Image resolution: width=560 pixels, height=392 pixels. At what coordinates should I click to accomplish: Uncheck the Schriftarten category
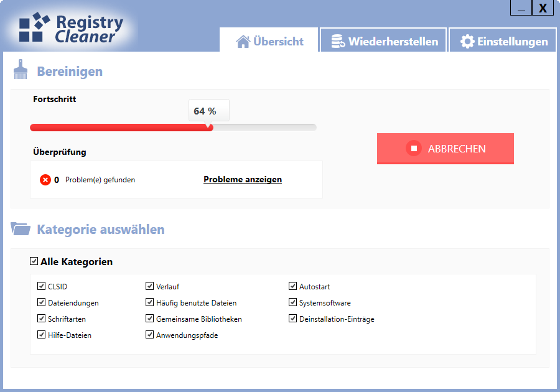click(x=42, y=319)
